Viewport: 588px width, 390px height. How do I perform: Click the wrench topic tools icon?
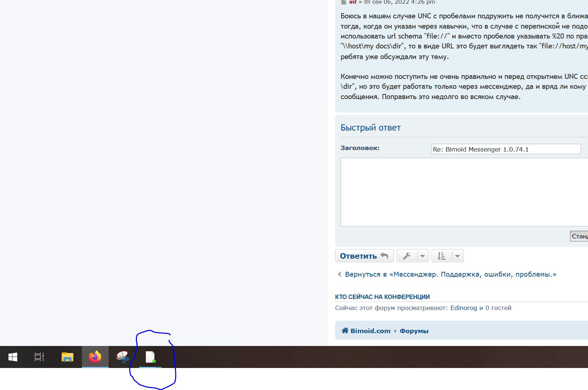[x=407, y=256]
